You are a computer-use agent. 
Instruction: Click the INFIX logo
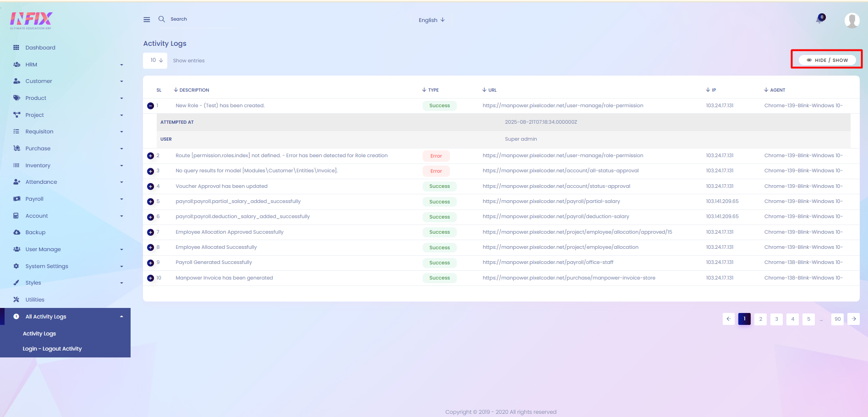tap(31, 20)
